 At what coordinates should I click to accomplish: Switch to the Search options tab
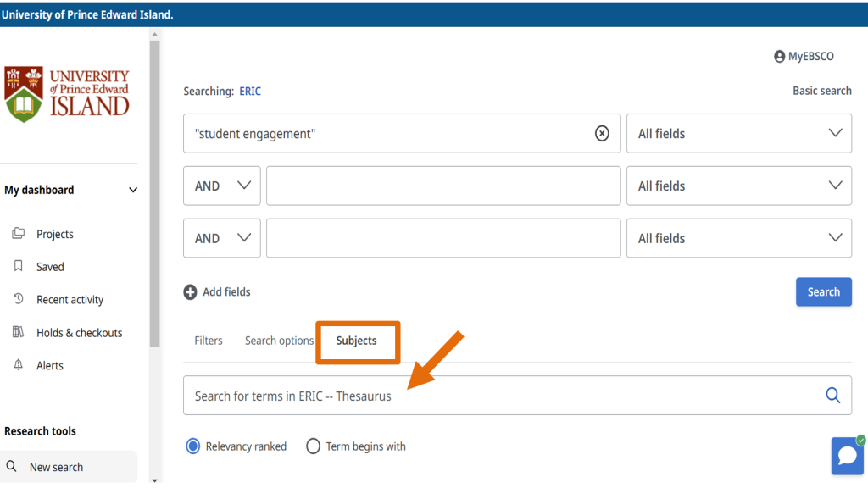click(x=279, y=341)
